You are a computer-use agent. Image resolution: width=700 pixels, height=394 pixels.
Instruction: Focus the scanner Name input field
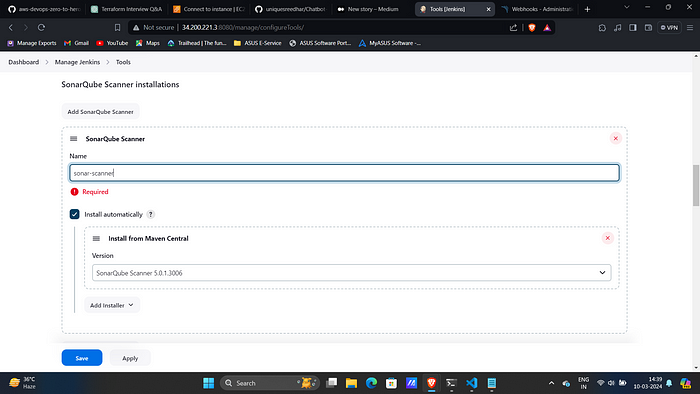[x=344, y=173]
